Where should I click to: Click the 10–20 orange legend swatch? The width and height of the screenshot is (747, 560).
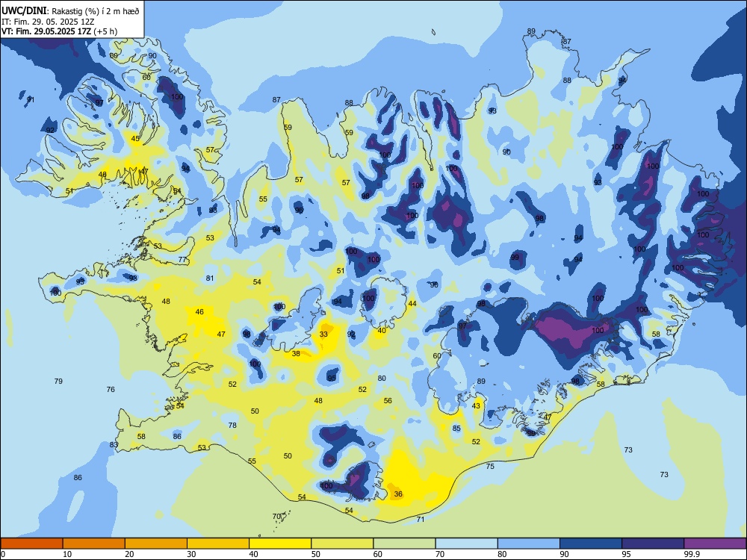94,544
